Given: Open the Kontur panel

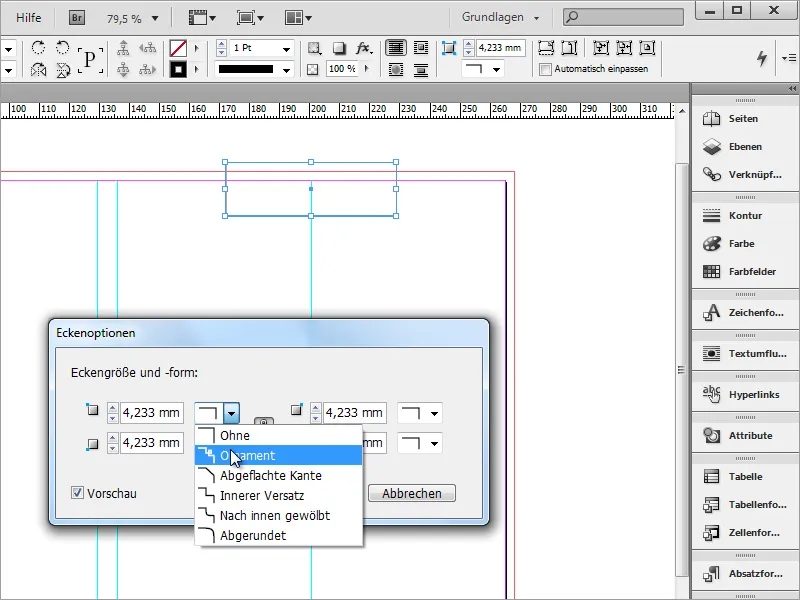Looking at the screenshot, I should point(745,216).
